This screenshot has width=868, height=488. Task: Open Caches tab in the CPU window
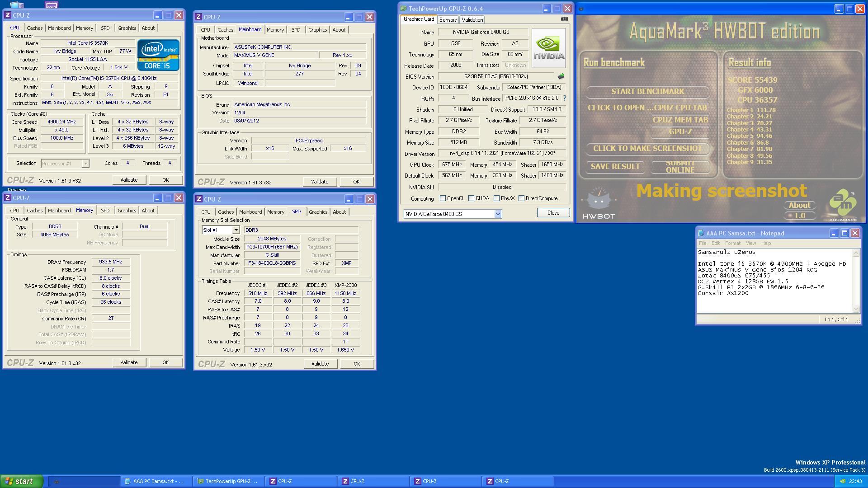34,28
